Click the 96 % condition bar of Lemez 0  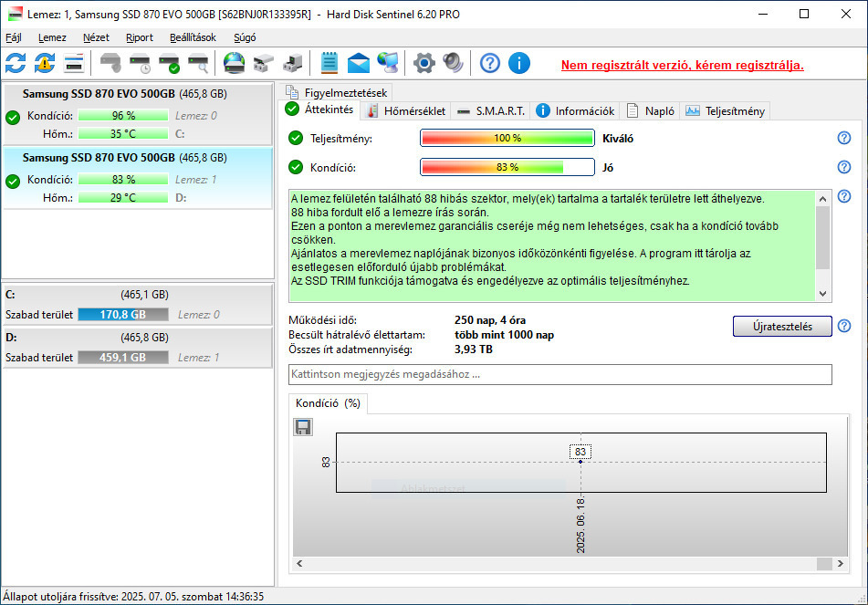coord(123,115)
